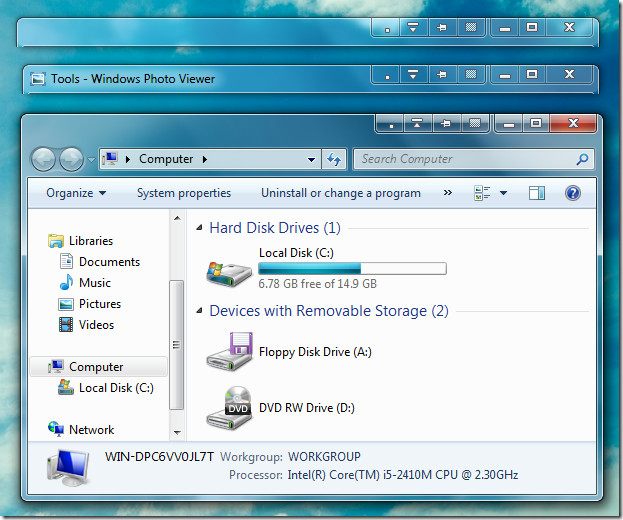Show more toolbar commands via » chevron

[x=448, y=193]
